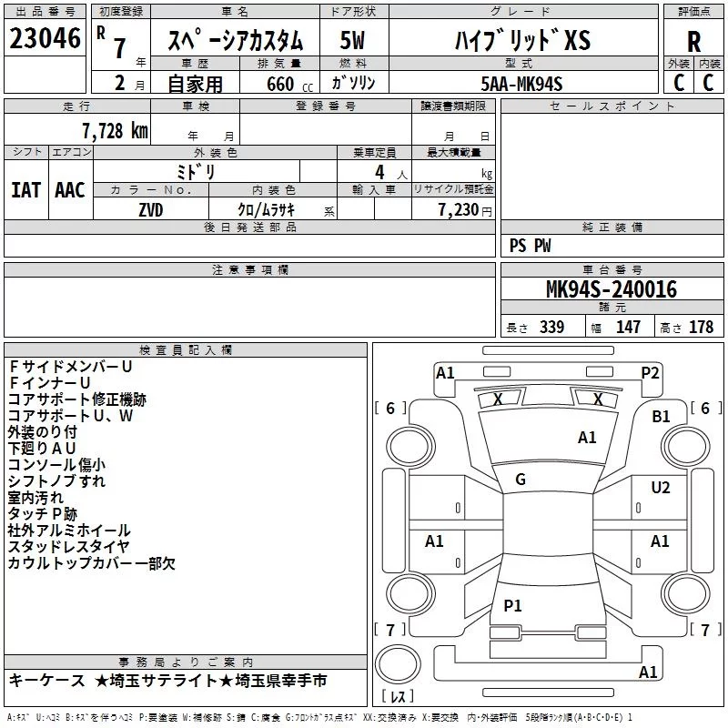Click the P2 mark on front bumper

pos(650,373)
